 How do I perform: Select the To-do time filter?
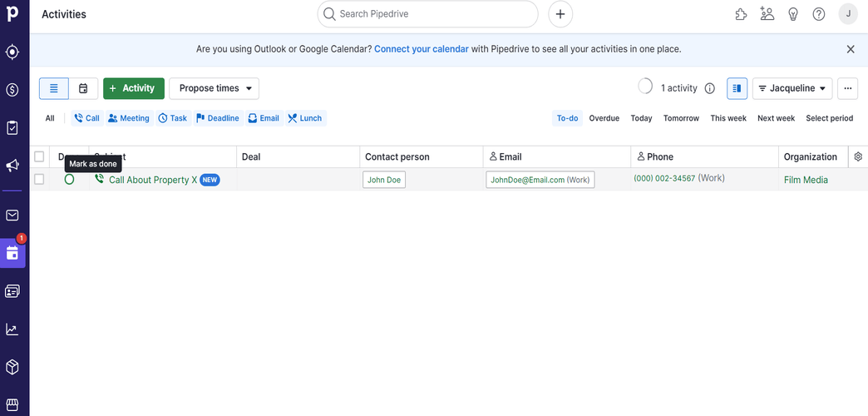pyautogui.click(x=567, y=118)
